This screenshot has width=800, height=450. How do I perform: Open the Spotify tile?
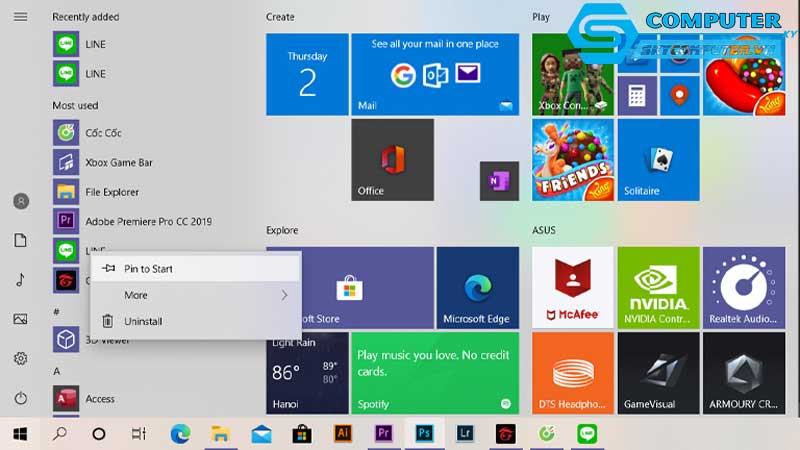[x=435, y=373]
